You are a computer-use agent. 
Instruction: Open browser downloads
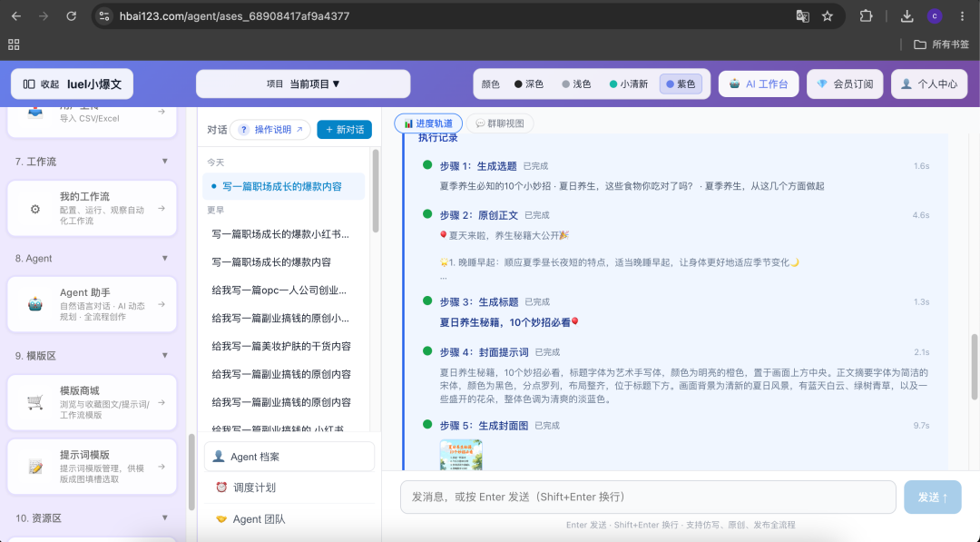(x=906, y=16)
